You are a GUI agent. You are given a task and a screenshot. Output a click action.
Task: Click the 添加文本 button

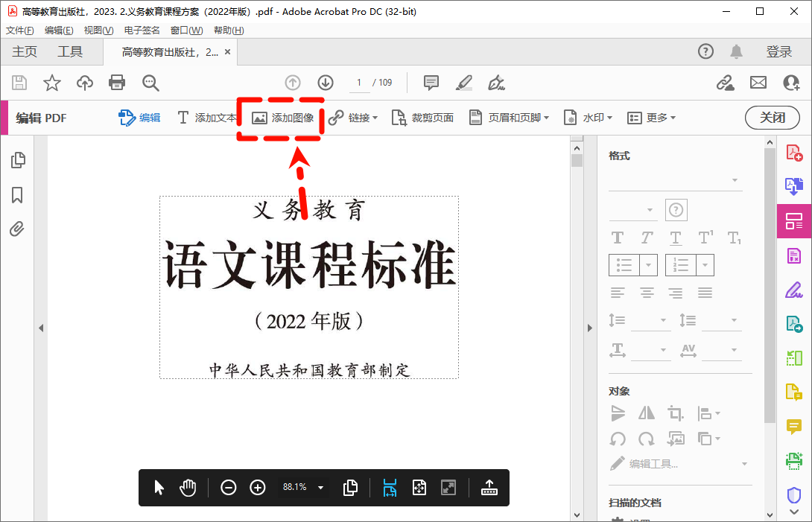tap(206, 118)
